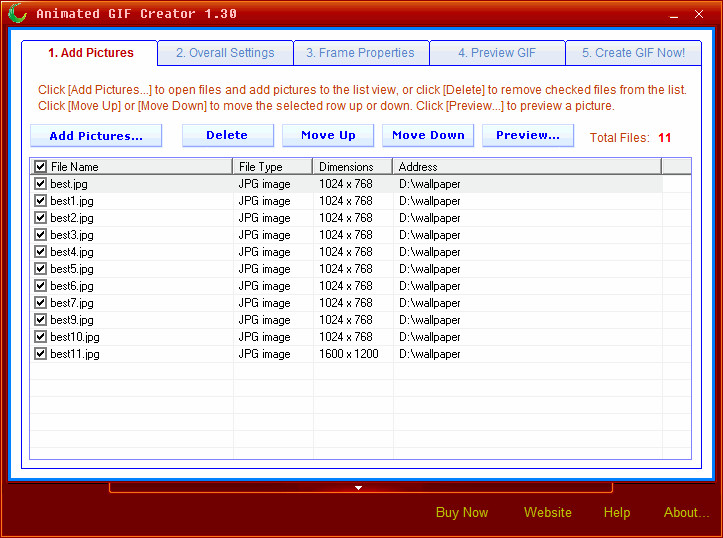Select the best7.jpg file name
723x538 pixels.
pyautogui.click(x=72, y=303)
